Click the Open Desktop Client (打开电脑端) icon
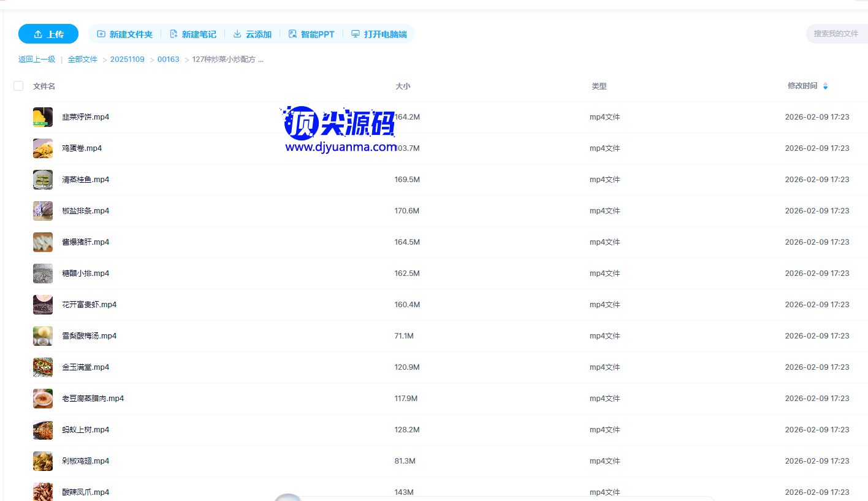This screenshot has height=501, width=868. (x=356, y=34)
